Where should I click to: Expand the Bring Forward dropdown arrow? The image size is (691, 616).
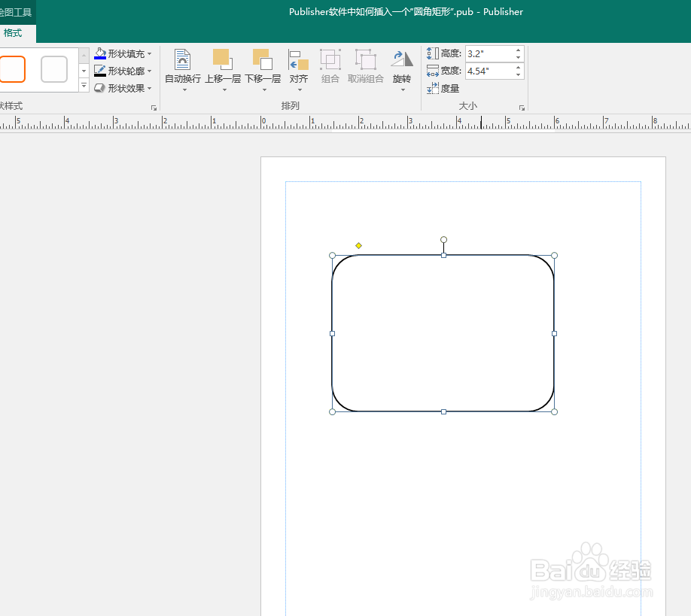coord(224,90)
